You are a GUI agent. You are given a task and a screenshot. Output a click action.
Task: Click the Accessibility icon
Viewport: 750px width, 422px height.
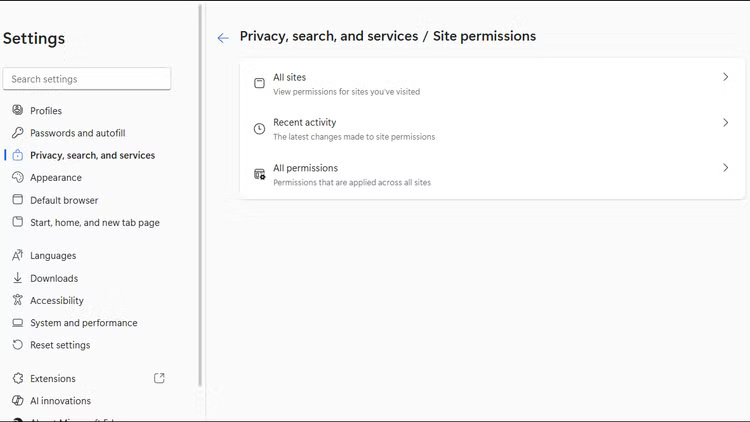(18, 300)
